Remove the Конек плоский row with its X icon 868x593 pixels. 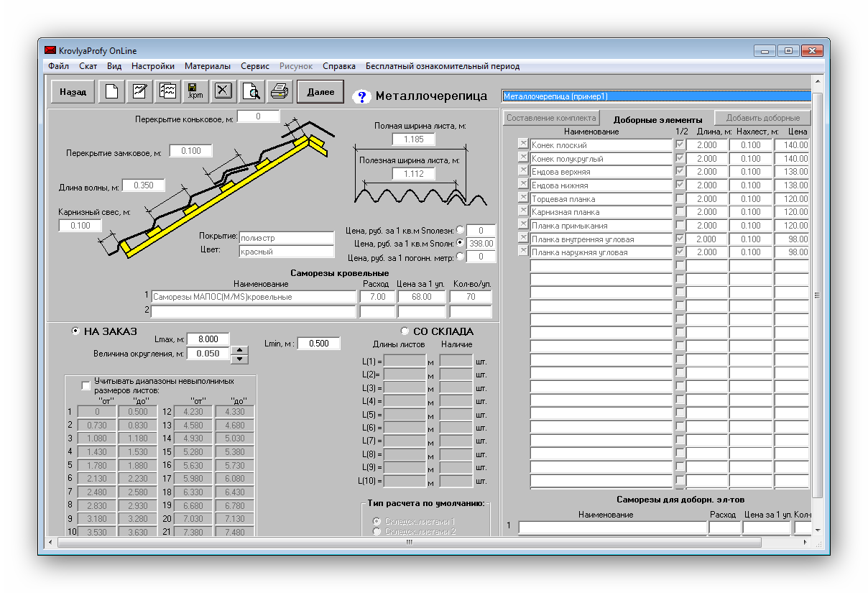pos(523,144)
